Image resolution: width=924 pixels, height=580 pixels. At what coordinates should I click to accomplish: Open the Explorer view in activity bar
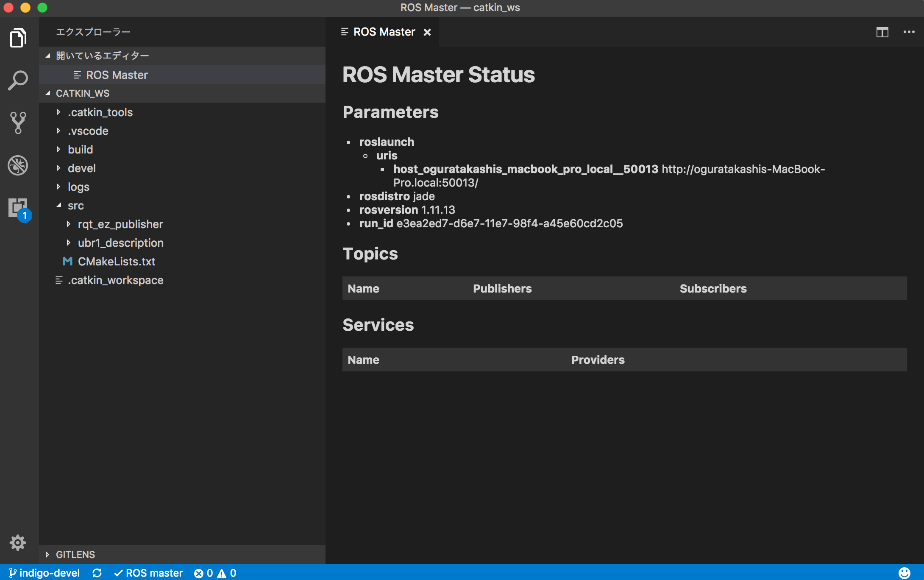(x=18, y=38)
